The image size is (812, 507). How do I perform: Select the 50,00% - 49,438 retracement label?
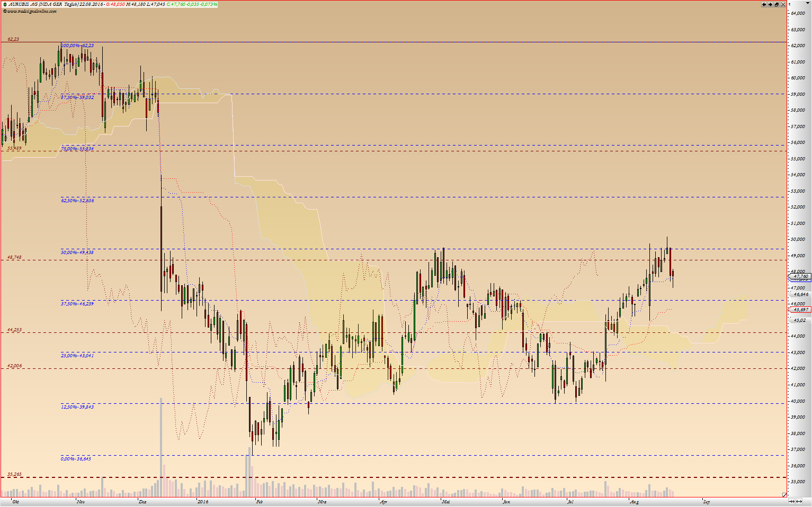point(77,252)
